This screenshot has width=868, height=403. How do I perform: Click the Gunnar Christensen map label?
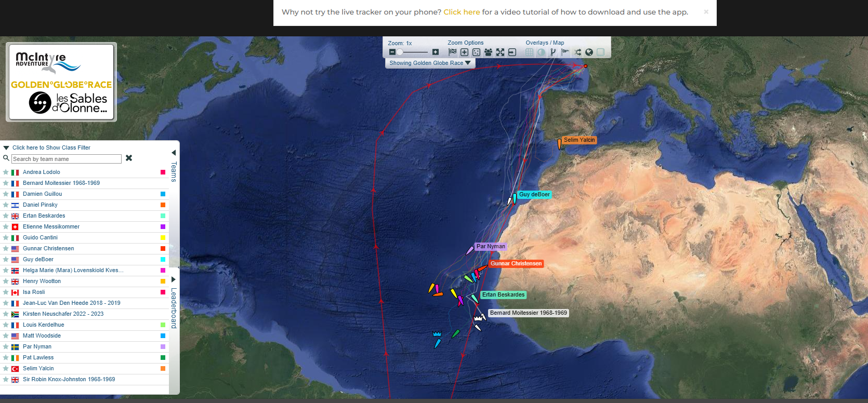coord(516,263)
